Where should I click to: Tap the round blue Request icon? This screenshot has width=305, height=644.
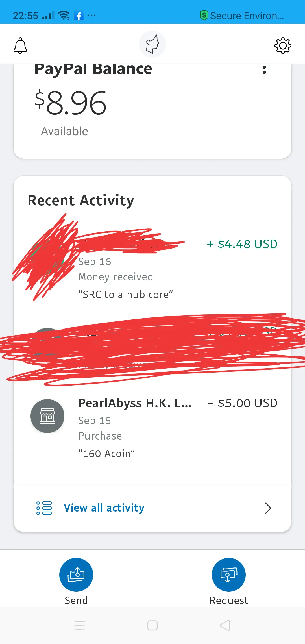pyautogui.click(x=229, y=575)
